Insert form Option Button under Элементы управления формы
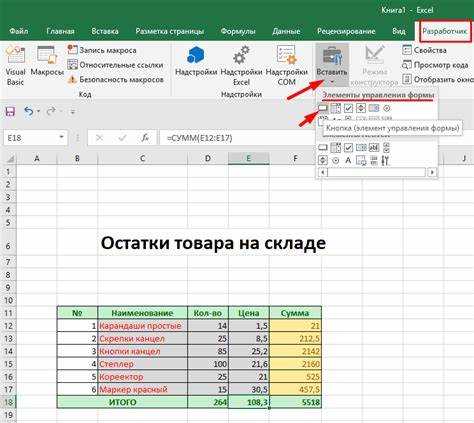The image size is (474, 423). coord(387,108)
